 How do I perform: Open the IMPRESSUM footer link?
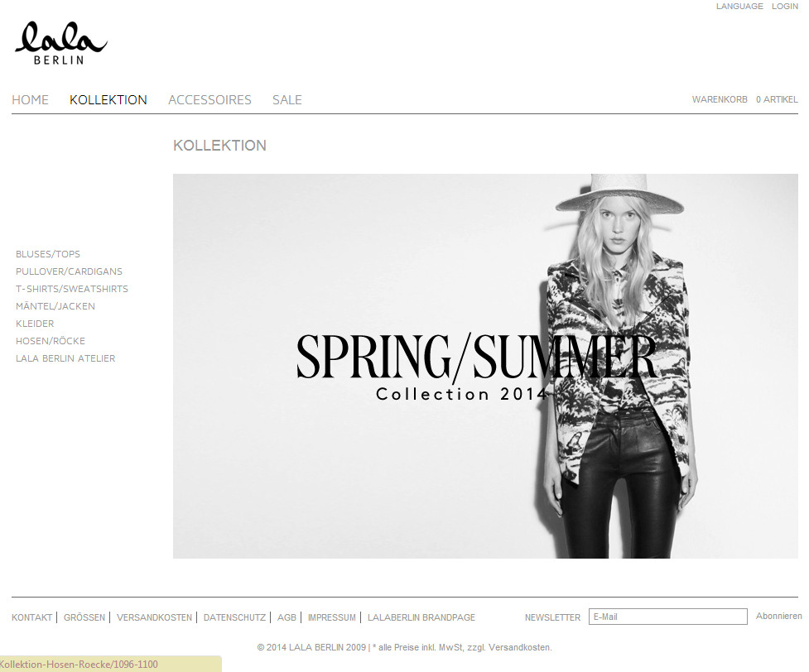[332, 617]
